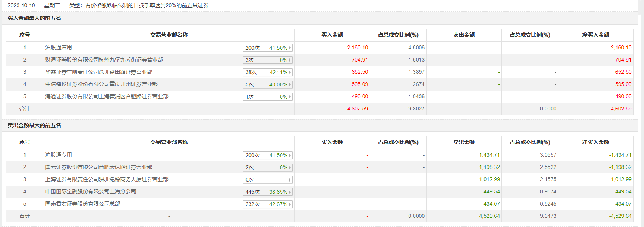Click 净买入金额 header in the buy table
The height and width of the screenshot is (227, 644).
tap(595, 35)
